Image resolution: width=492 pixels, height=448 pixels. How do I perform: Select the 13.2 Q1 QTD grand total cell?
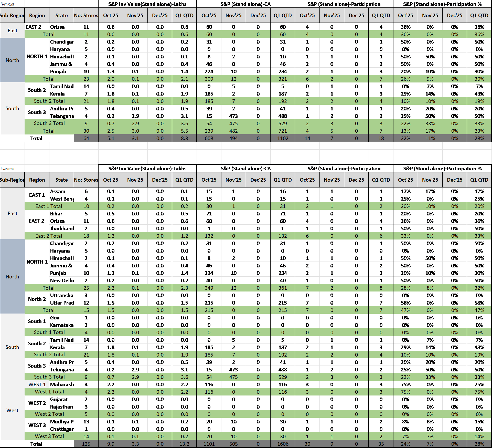tap(184, 444)
